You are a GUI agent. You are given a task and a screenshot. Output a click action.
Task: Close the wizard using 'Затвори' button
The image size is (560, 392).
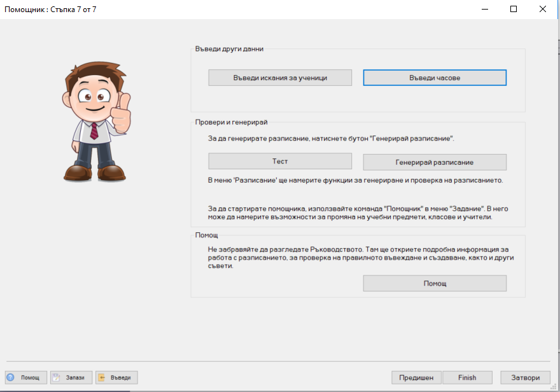click(x=525, y=377)
